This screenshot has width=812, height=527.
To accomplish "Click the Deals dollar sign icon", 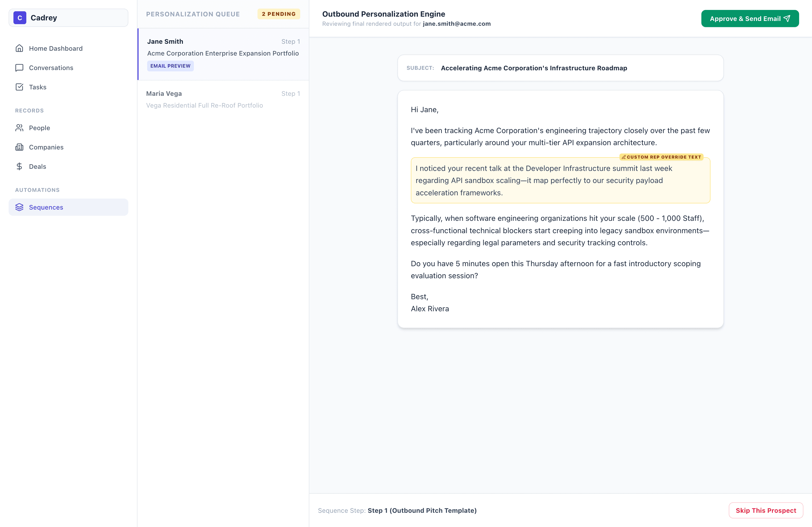I will (x=19, y=166).
